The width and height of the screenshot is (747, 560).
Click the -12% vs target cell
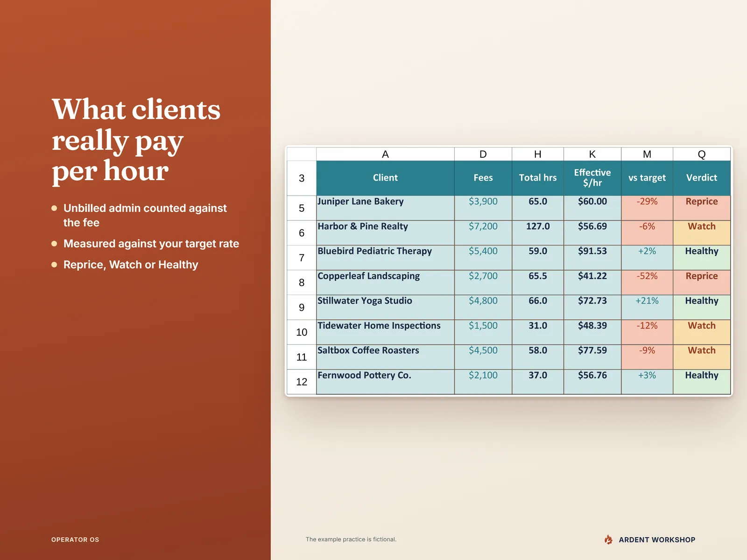coord(647,332)
